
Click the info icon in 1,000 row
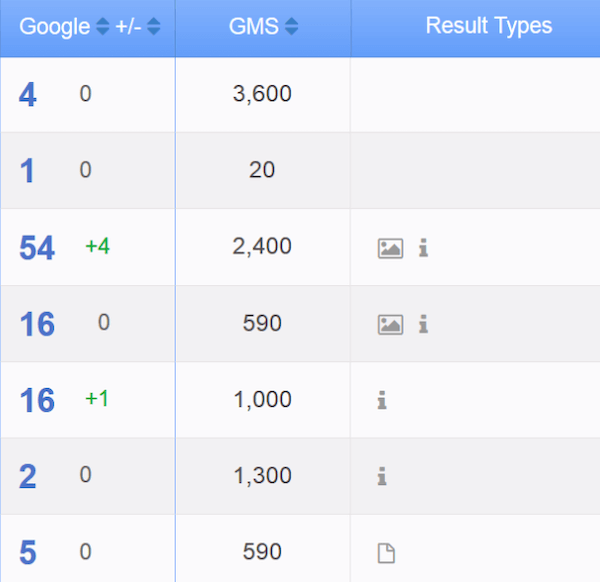coord(381,400)
